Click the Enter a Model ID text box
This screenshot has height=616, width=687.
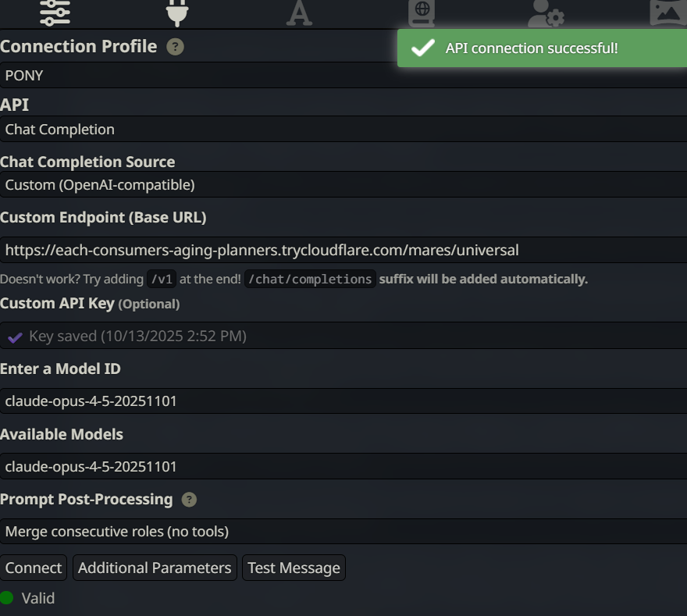click(343, 401)
